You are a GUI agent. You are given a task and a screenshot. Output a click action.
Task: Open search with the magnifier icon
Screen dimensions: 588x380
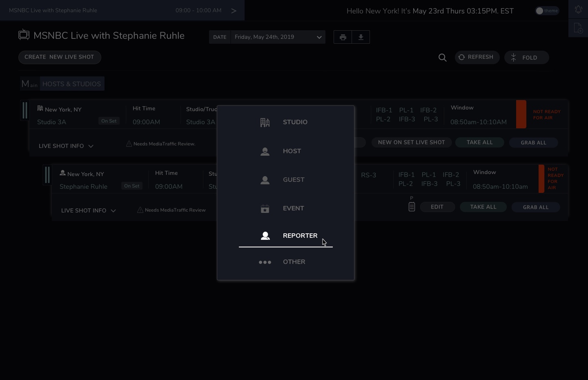[442, 58]
